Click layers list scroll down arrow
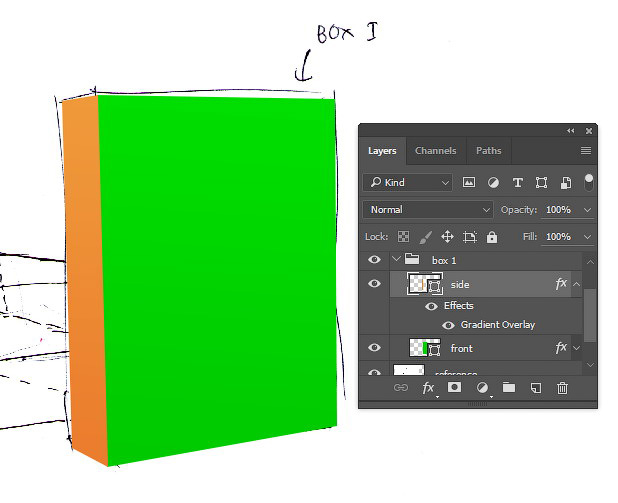The width and height of the screenshot is (618, 503). point(590,365)
